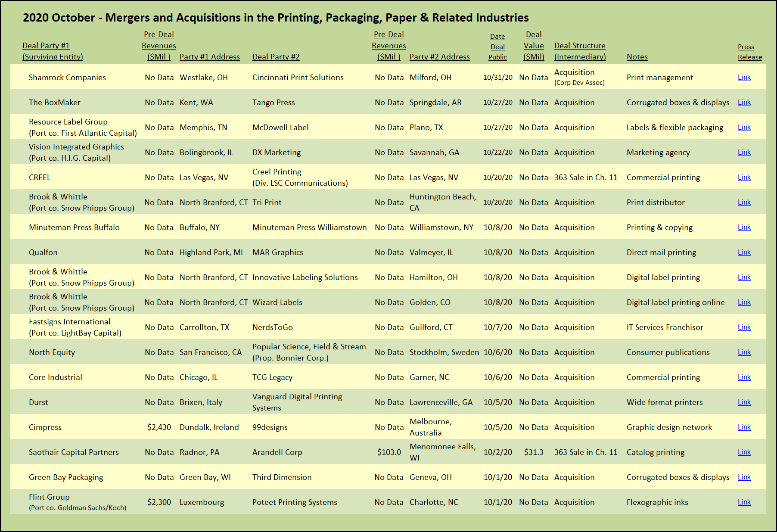
Task: Select the Huntington Beach, CA cell
Action: pos(443,202)
